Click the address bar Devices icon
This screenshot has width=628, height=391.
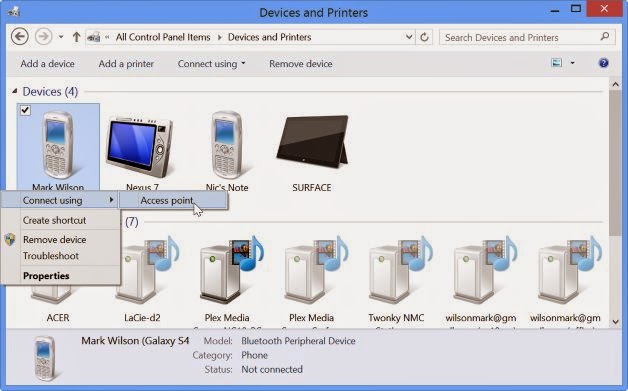(x=94, y=37)
